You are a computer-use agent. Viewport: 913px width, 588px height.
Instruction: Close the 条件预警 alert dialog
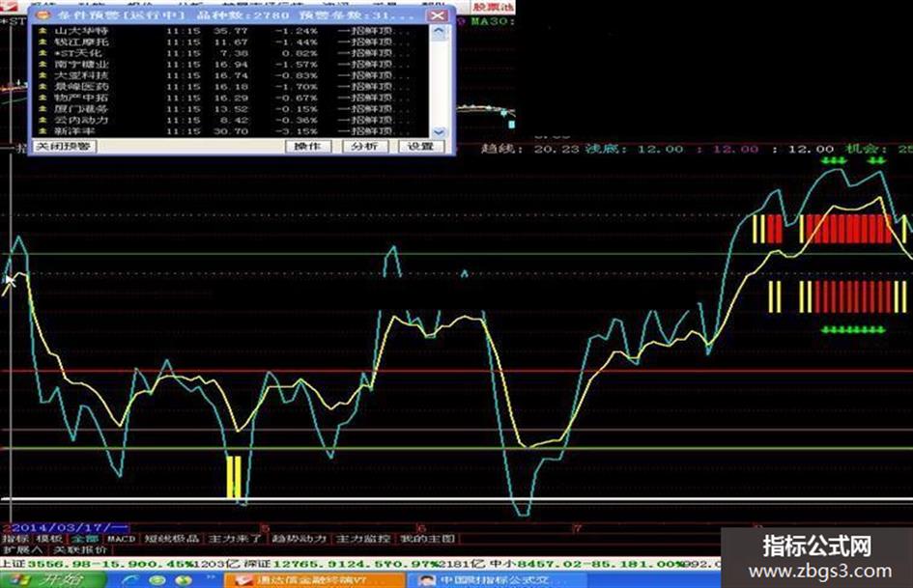click(x=437, y=15)
